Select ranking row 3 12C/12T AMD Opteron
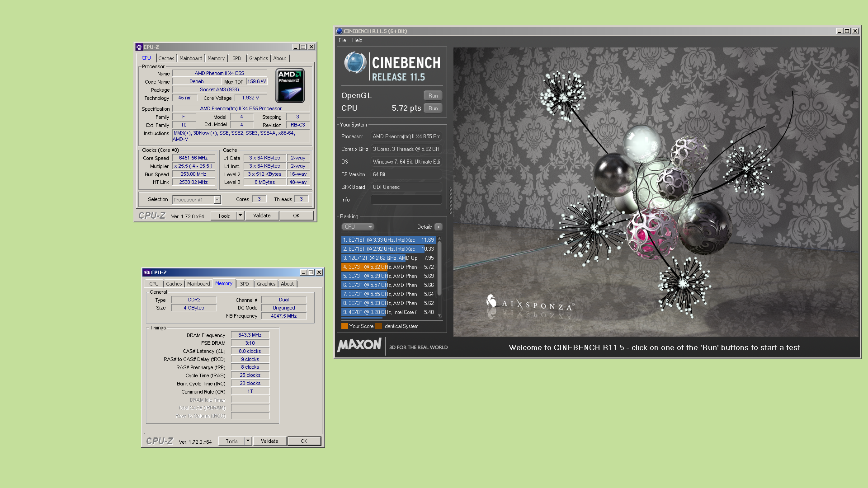The height and width of the screenshot is (488, 868). click(x=388, y=258)
